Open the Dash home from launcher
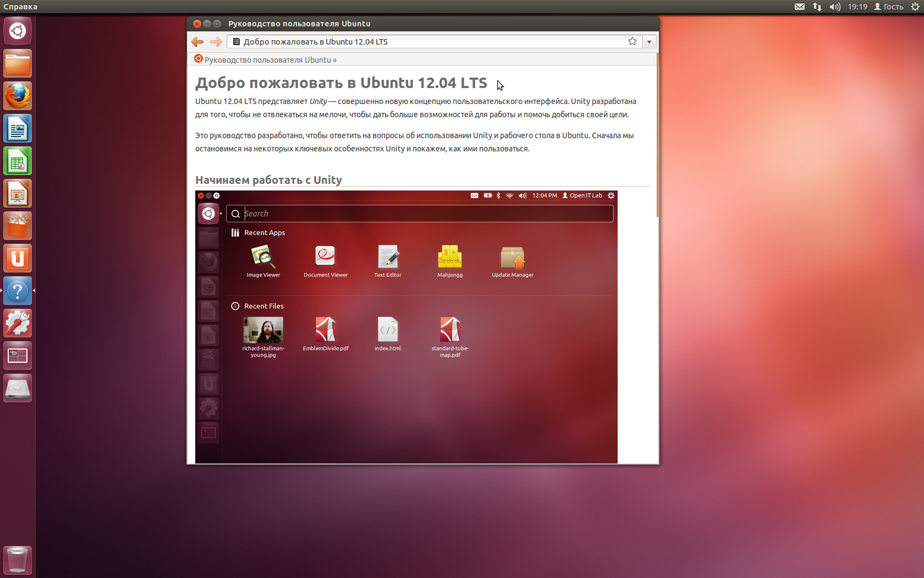 (18, 31)
